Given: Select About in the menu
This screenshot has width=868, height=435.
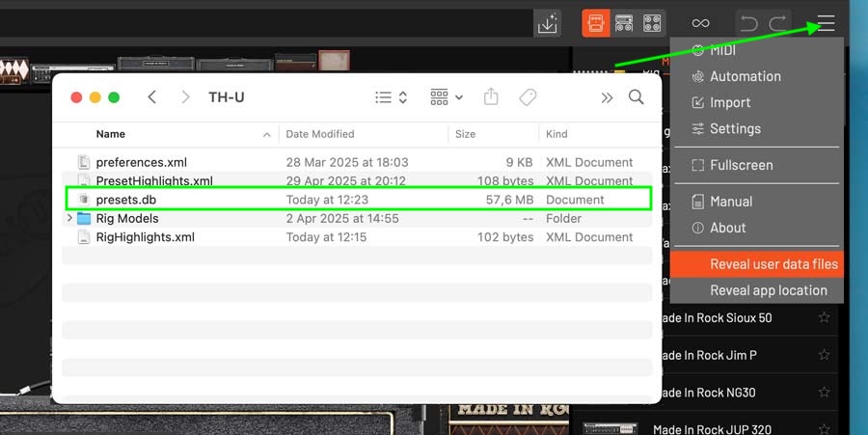Looking at the screenshot, I should coord(757,228).
